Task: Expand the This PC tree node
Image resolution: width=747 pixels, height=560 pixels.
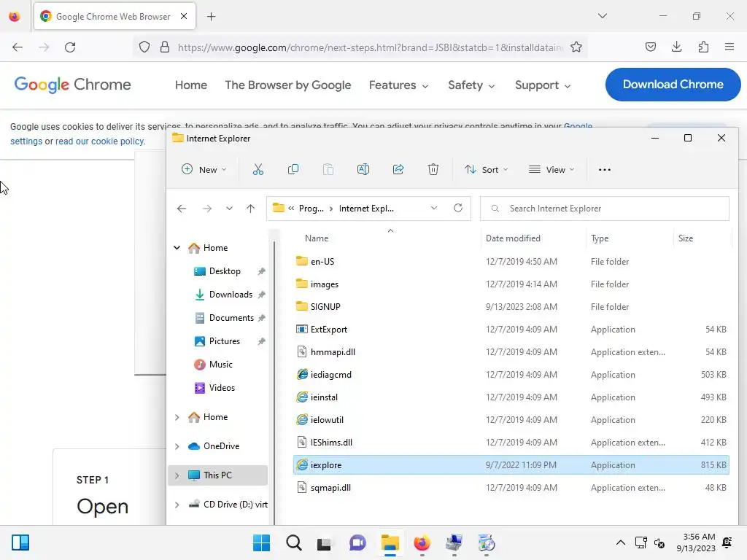Action: click(x=177, y=475)
